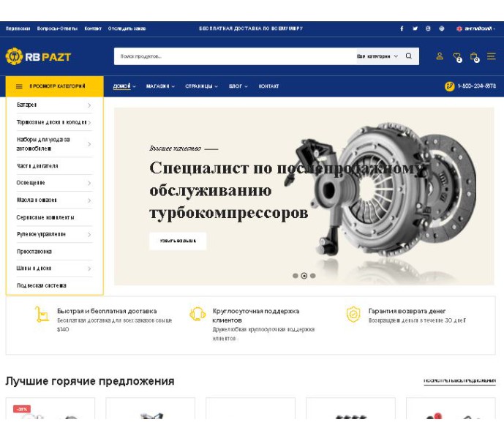Click the Facebook icon in top bar

[x=402, y=29]
